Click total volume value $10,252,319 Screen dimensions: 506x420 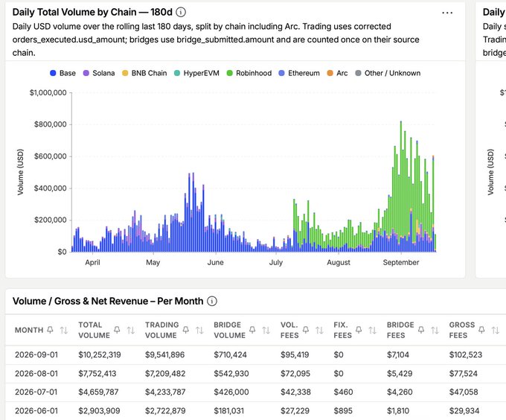point(100,354)
